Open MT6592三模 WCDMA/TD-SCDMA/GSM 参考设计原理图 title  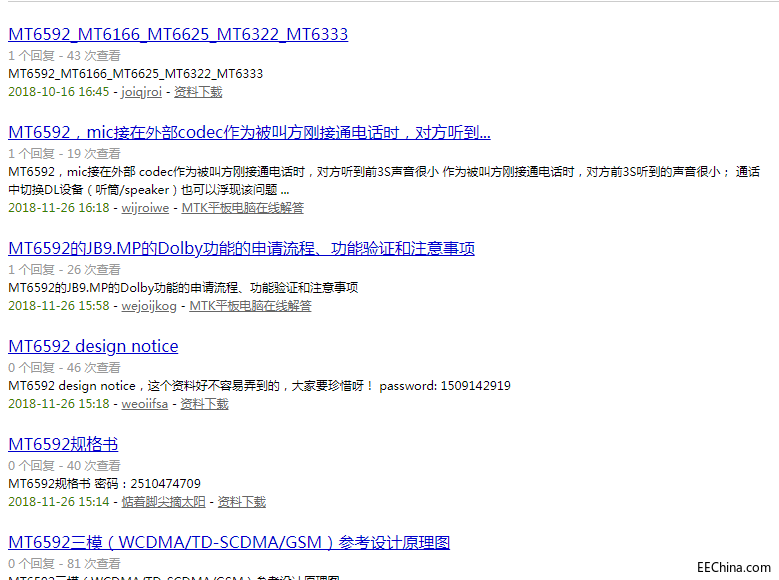click(229, 542)
